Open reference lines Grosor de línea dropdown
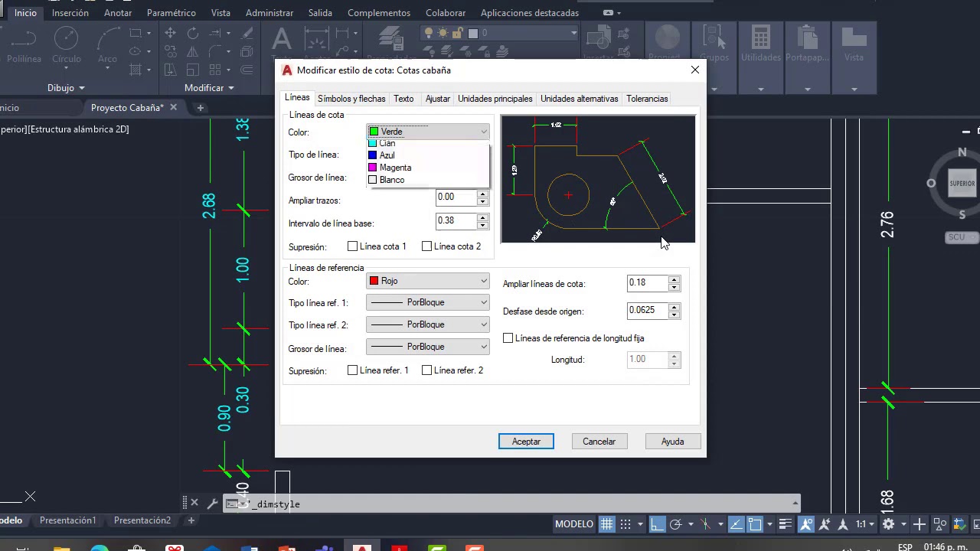The width and height of the screenshot is (980, 551). [x=428, y=347]
